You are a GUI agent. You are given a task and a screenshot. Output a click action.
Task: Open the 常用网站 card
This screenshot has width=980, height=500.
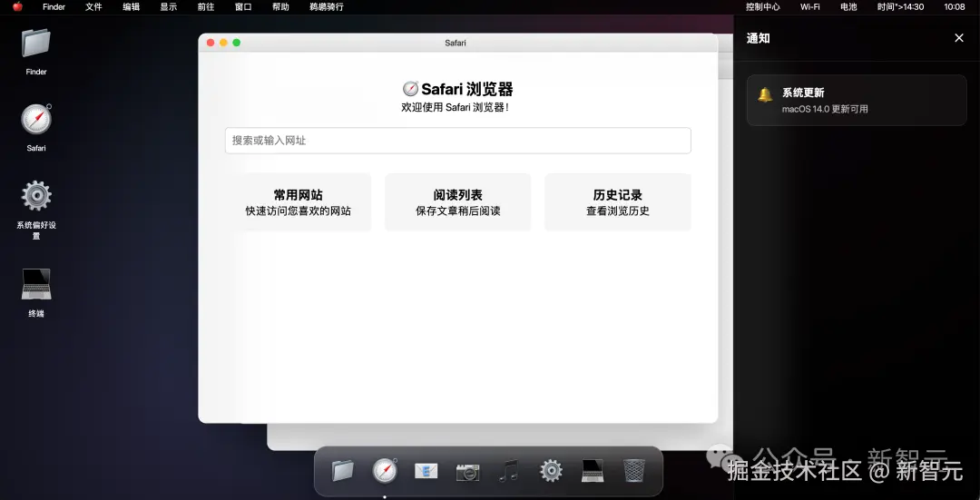[299, 201]
